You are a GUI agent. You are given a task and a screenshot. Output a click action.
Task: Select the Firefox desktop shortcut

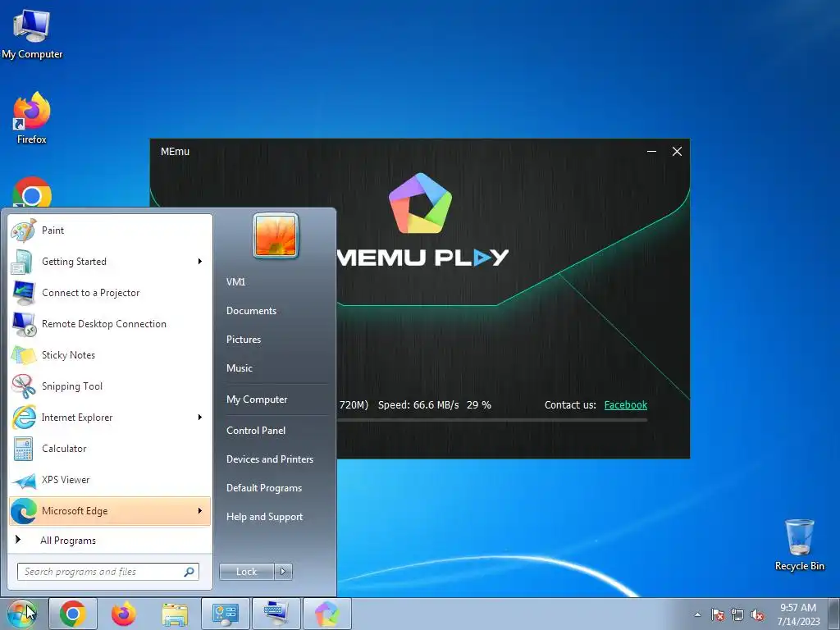[32, 118]
